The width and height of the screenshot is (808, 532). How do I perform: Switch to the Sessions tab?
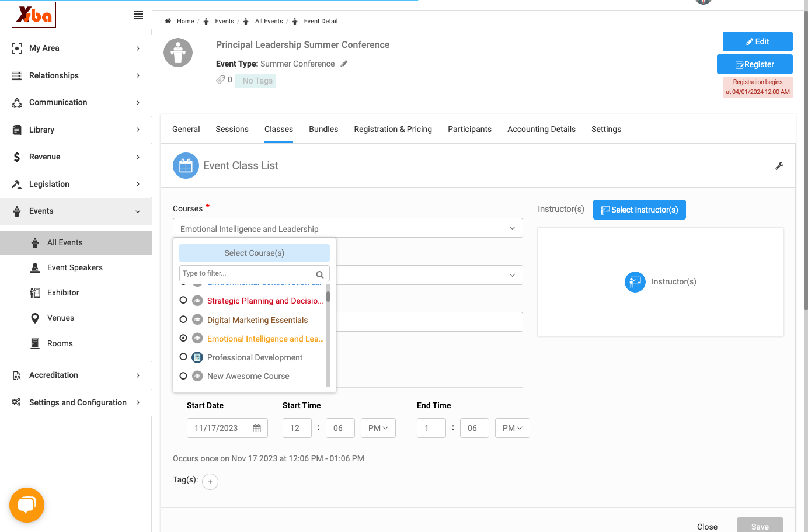click(232, 129)
